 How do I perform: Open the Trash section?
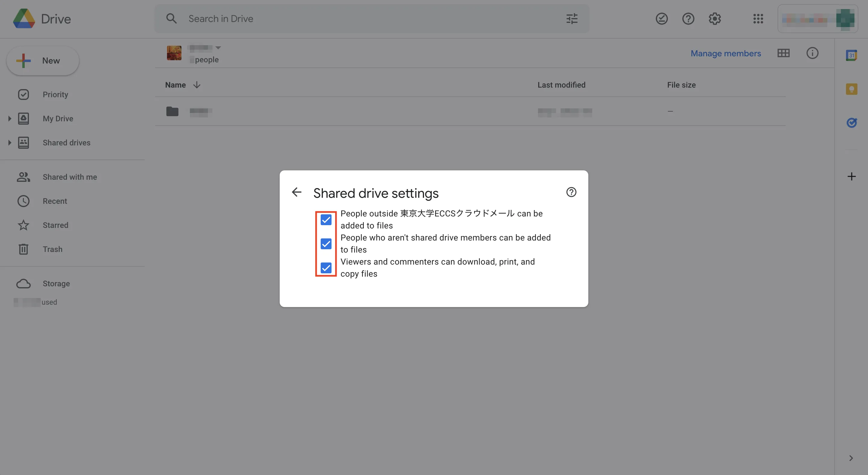[52, 250]
